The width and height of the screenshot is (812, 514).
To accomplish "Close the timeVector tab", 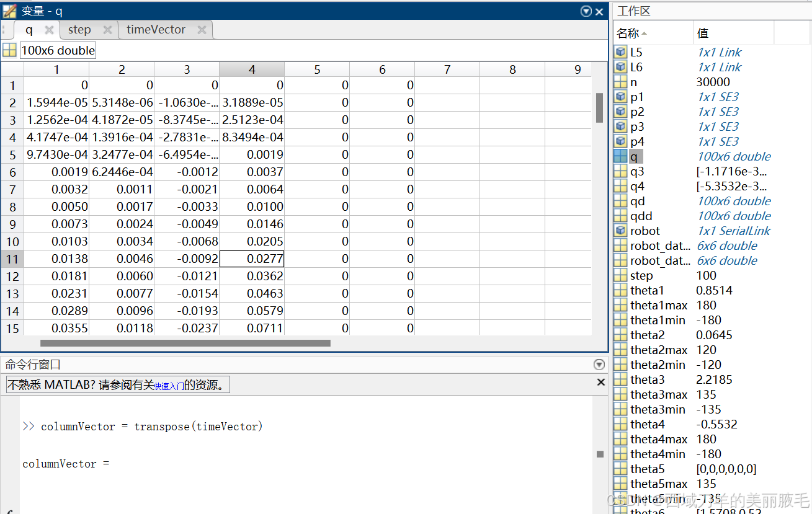I will [x=202, y=30].
